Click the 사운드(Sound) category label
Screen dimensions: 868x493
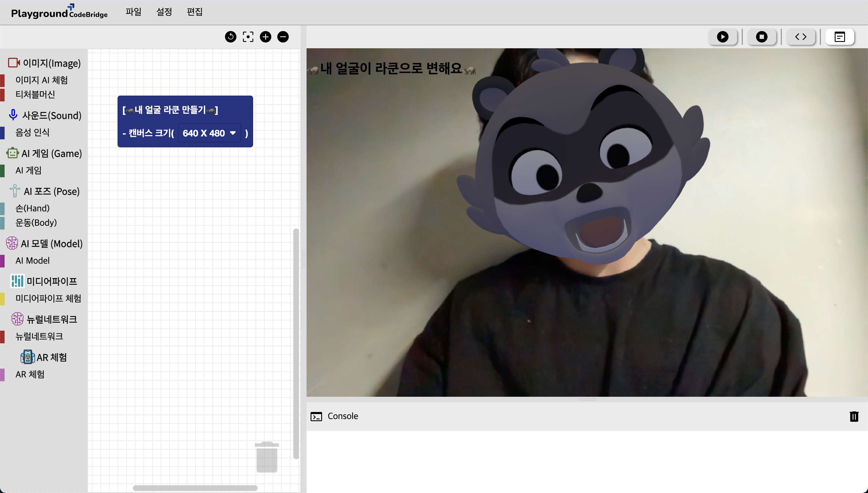pyautogui.click(x=52, y=115)
